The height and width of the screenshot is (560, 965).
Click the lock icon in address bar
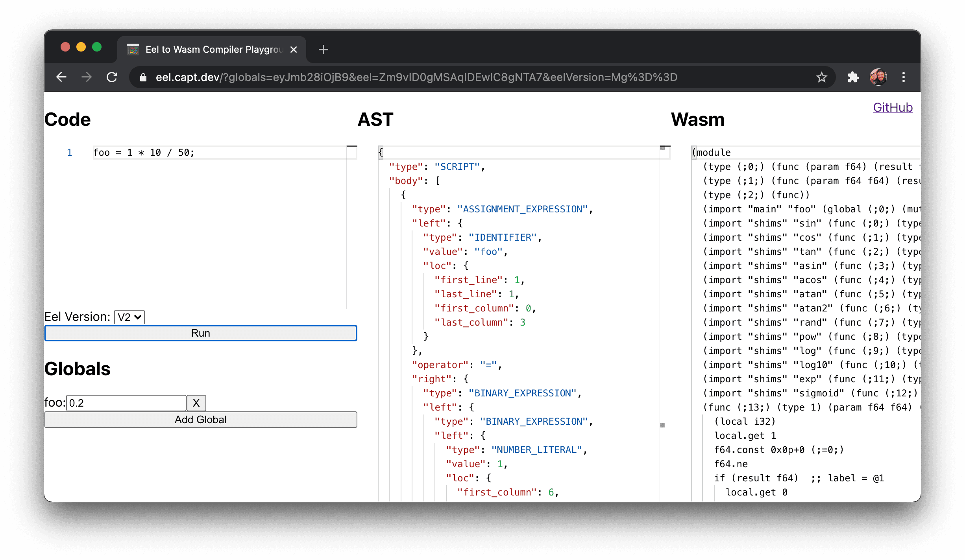coord(143,77)
